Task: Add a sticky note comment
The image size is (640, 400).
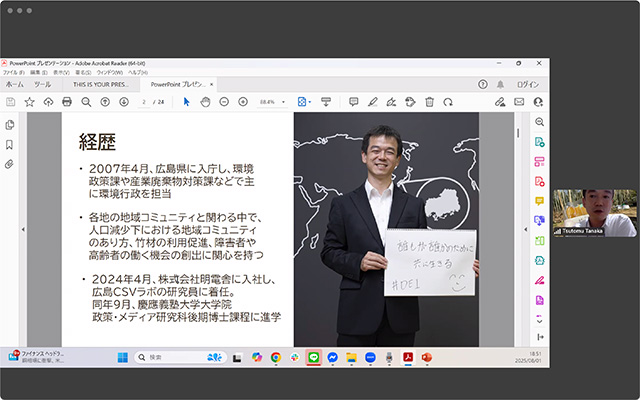Action: pyautogui.click(x=353, y=102)
